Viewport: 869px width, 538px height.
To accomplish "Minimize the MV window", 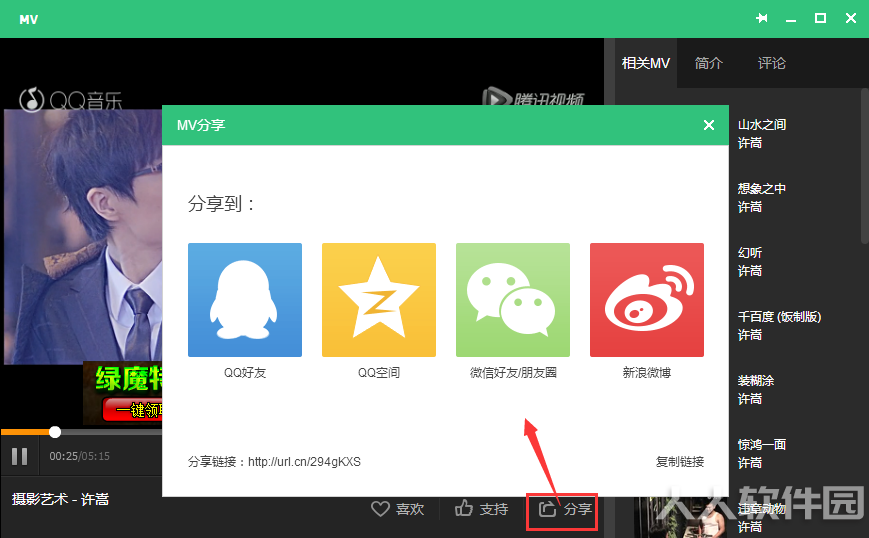I will (791, 19).
